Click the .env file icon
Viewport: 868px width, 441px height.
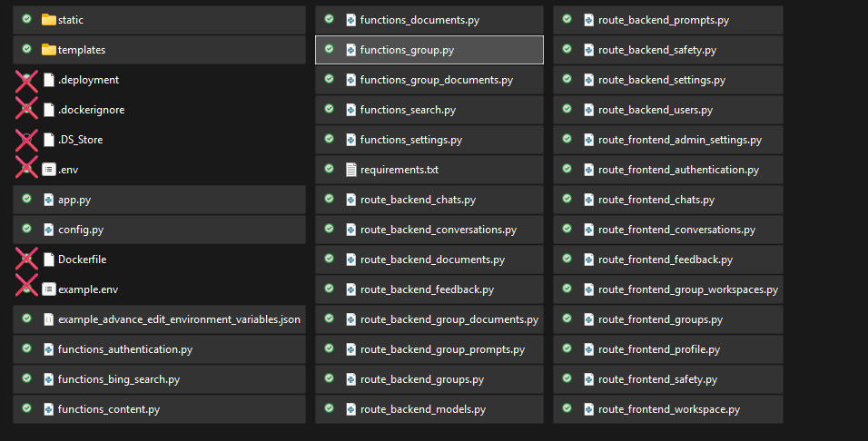point(48,170)
